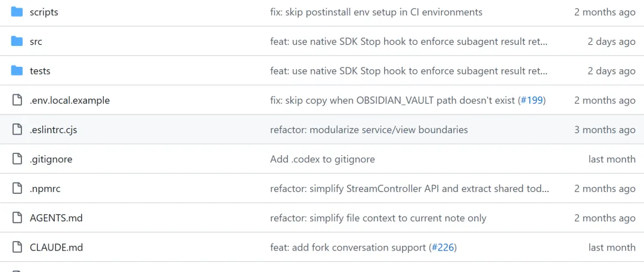View the AGENTS.md file

pos(56,218)
